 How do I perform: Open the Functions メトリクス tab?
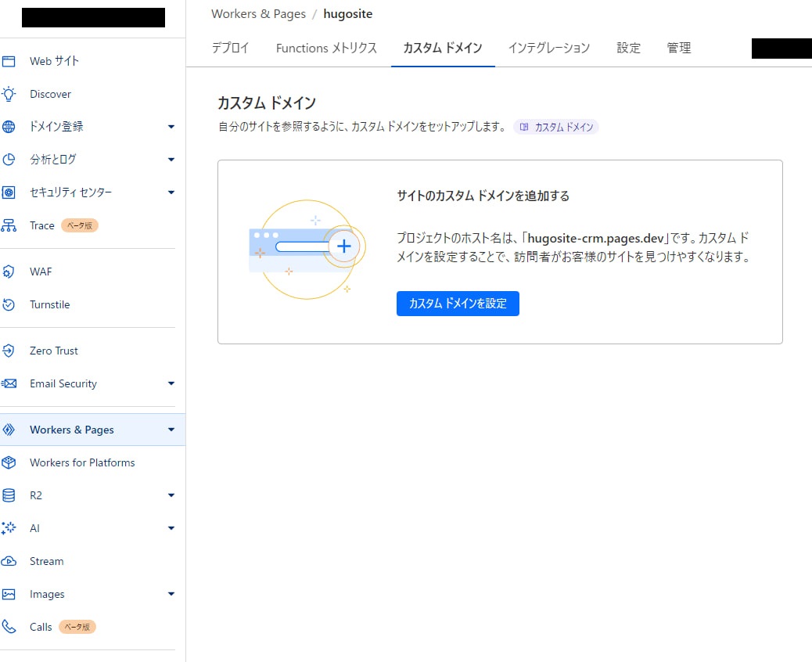coord(326,48)
